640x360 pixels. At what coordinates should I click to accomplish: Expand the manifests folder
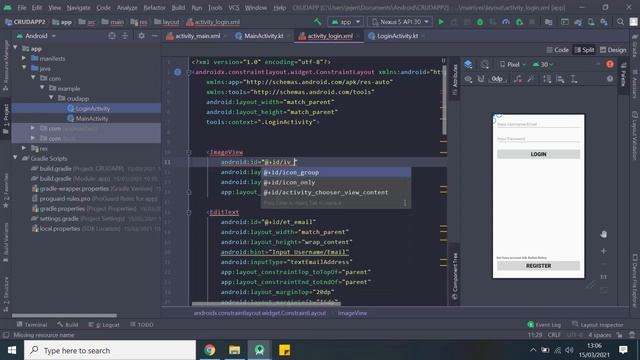click(x=24, y=58)
